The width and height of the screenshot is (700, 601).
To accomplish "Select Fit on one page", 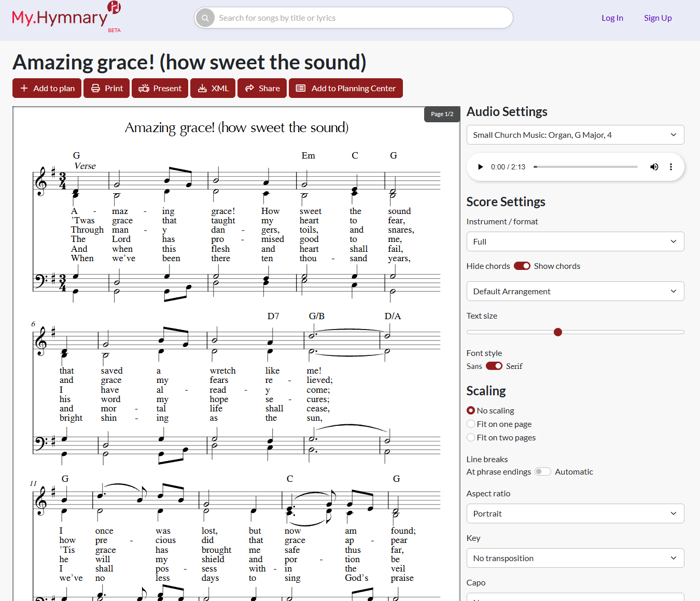I will (x=471, y=424).
